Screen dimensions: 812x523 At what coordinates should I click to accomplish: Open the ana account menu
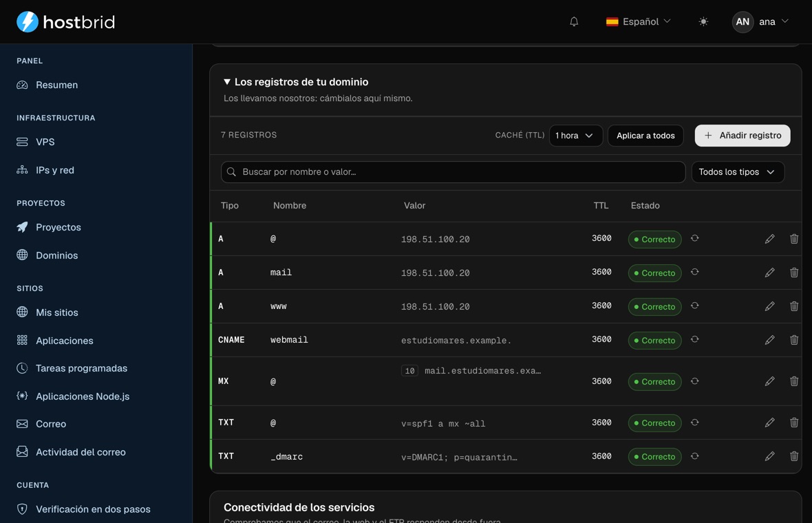[760, 22]
